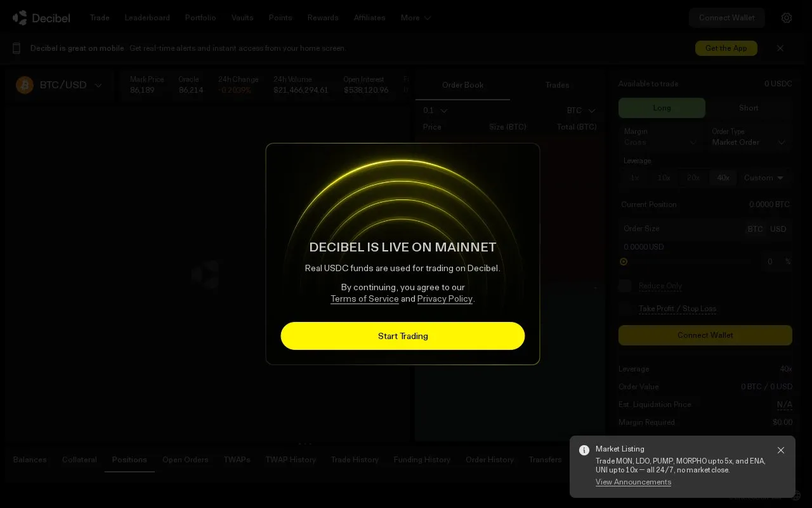Select 10x leverage

(664, 178)
